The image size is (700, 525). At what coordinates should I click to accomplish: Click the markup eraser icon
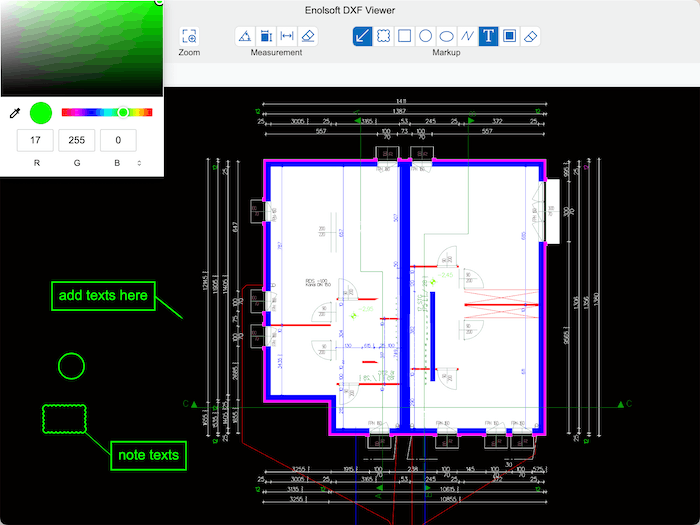[x=531, y=36]
